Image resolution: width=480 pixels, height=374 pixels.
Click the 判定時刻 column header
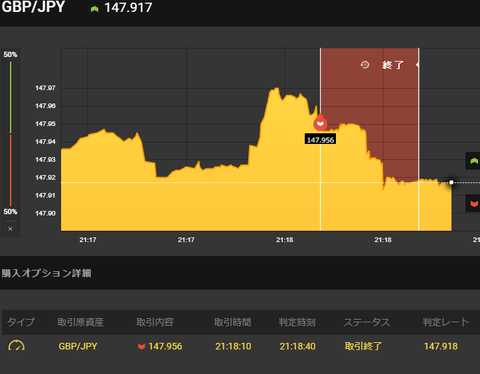click(x=297, y=322)
